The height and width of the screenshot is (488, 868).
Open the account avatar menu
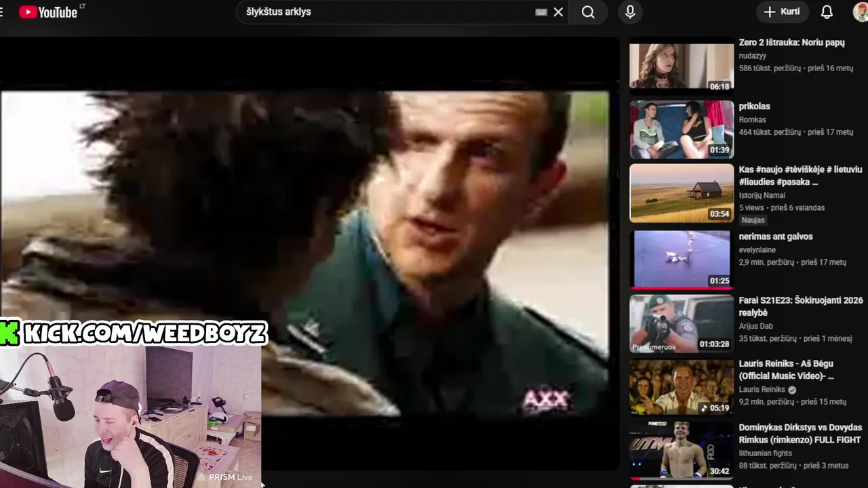point(861,12)
